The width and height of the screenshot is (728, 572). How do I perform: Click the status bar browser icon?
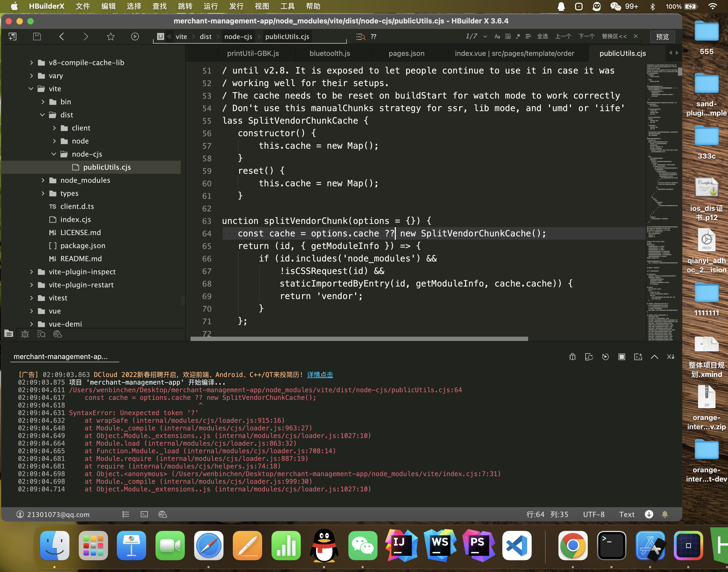[x=163, y=515]
